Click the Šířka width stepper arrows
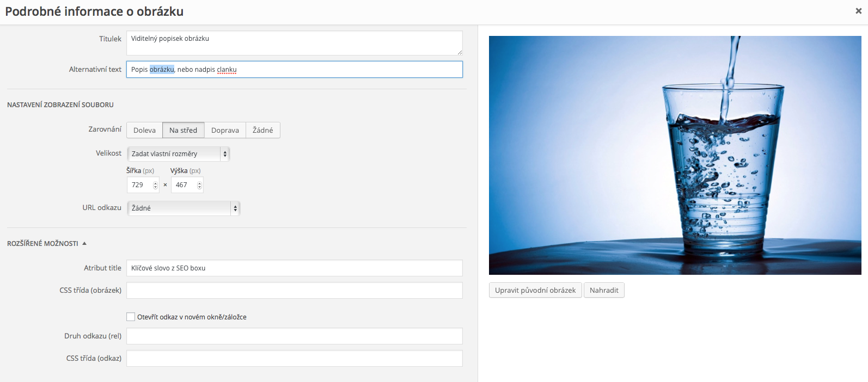868x382 pixels. point(155,185)
